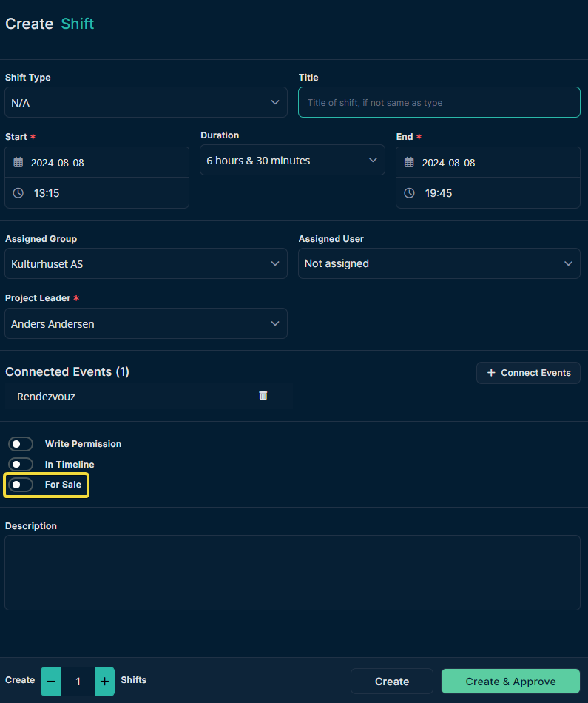This screenshot has width=588, height=703.
Task: Open the Shift Type dropdown
Action: point(146,102)
